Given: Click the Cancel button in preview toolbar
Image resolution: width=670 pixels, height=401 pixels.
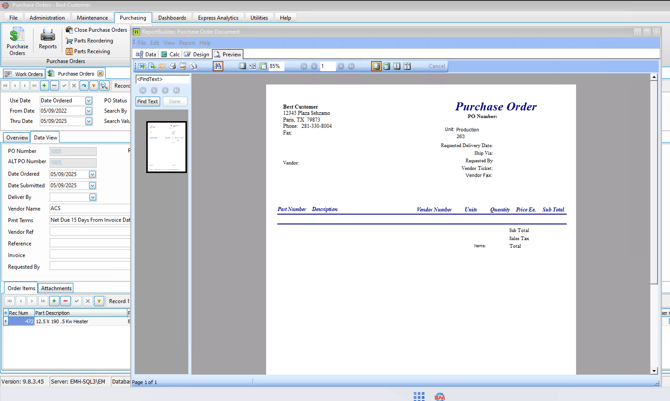Looking at the screenshot, I should [436, 66].
